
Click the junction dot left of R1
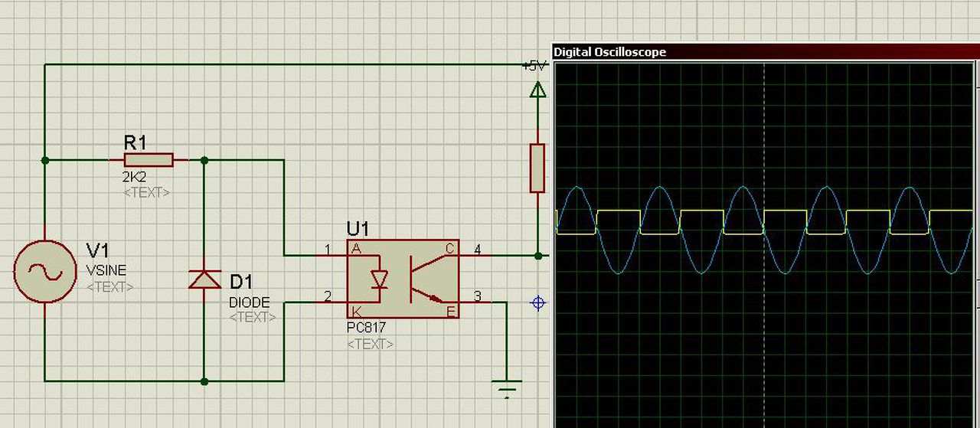45,160
